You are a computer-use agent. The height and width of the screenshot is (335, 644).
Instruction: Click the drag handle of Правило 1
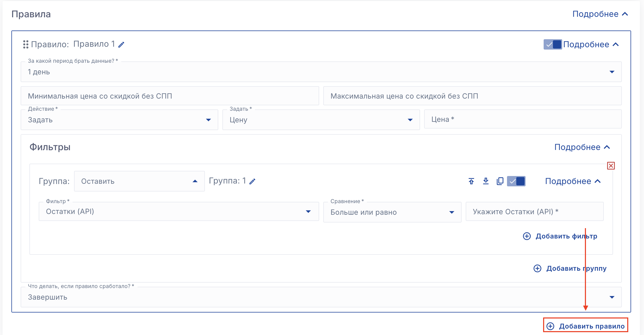(26, 44)
